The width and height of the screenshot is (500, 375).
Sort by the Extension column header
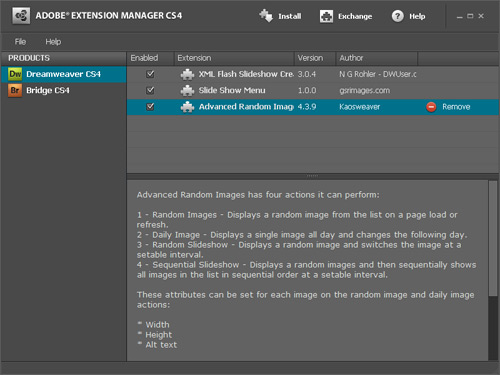(x=234, y=58)
